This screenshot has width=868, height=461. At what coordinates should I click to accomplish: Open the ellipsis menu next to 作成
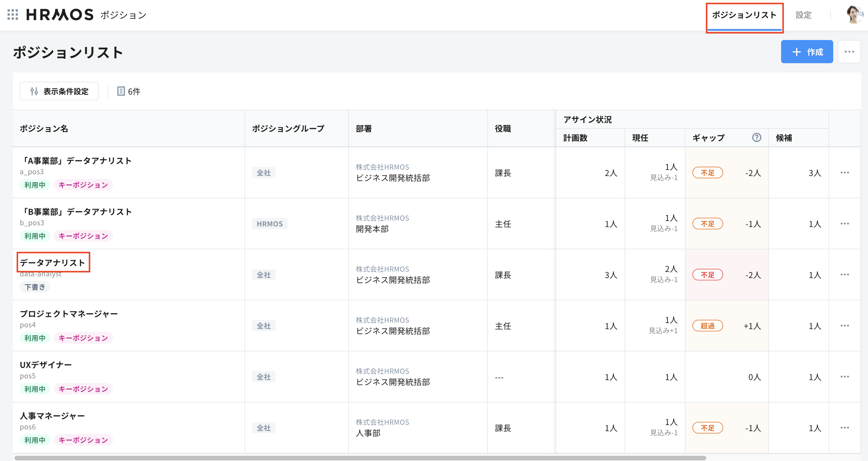[849, 51]
